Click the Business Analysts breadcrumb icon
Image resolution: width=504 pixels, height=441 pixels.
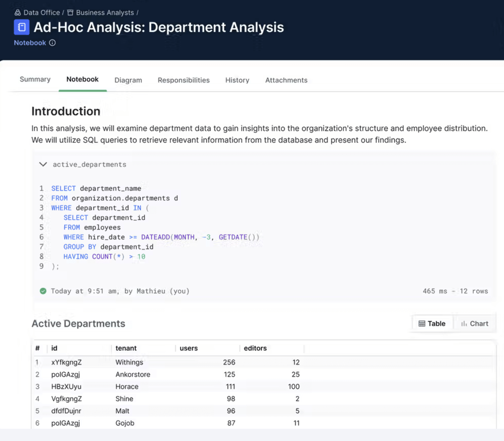point(70,13)
